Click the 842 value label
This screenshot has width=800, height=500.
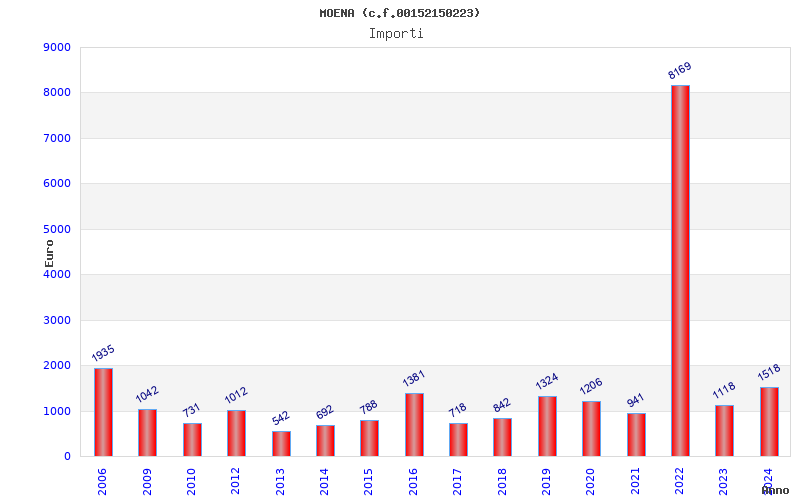502,405
